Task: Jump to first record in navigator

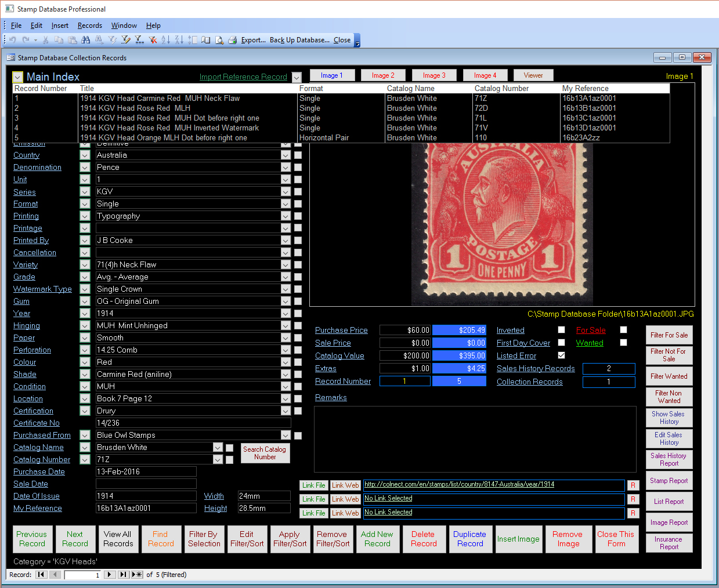Action: (41, 575)
